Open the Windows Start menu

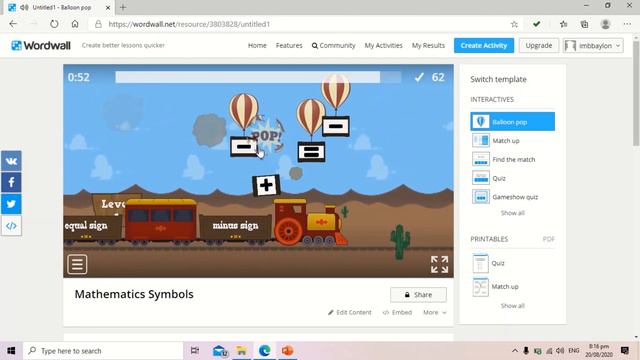pyautogui.click(x=11, y=351)
